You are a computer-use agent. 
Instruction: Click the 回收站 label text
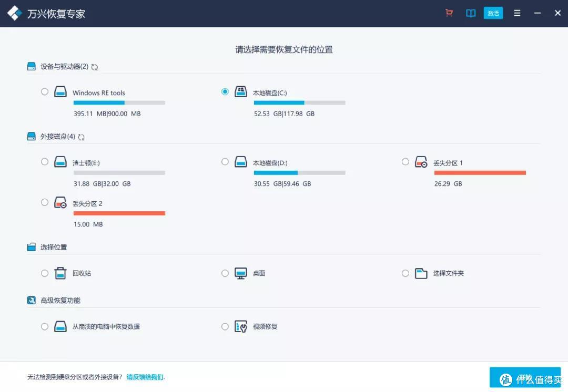82,273
